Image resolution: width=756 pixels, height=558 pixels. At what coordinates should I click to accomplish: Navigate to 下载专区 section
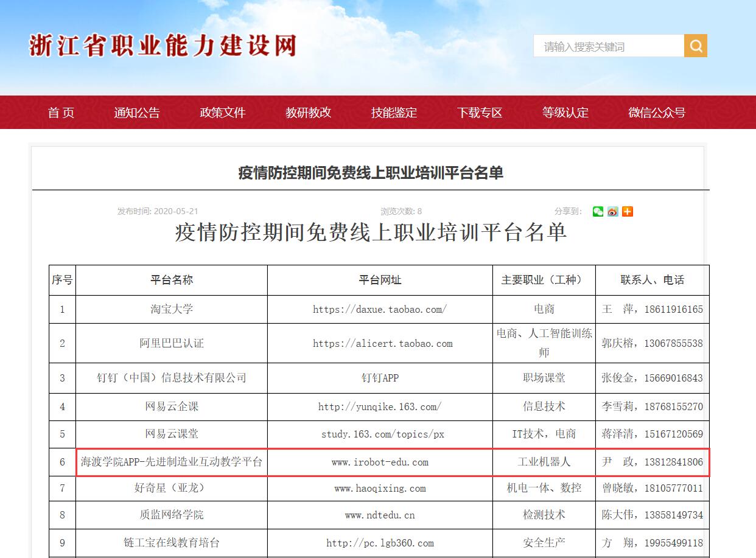(480, 113)
